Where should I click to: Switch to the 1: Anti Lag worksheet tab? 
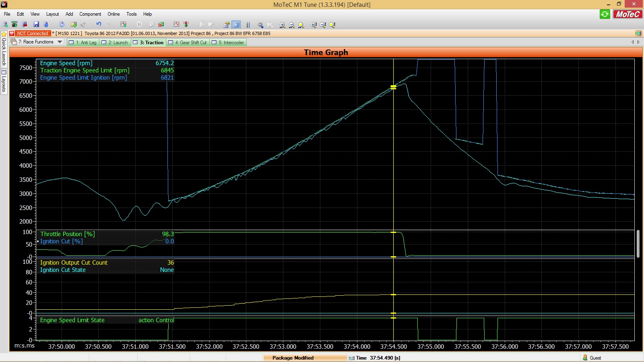[83, 42]
